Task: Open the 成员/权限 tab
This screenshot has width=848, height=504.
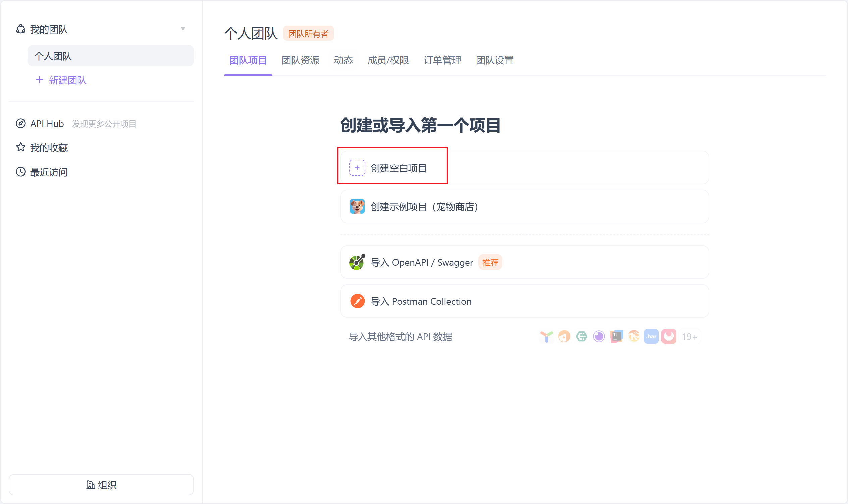Action: tap(388, 60)
